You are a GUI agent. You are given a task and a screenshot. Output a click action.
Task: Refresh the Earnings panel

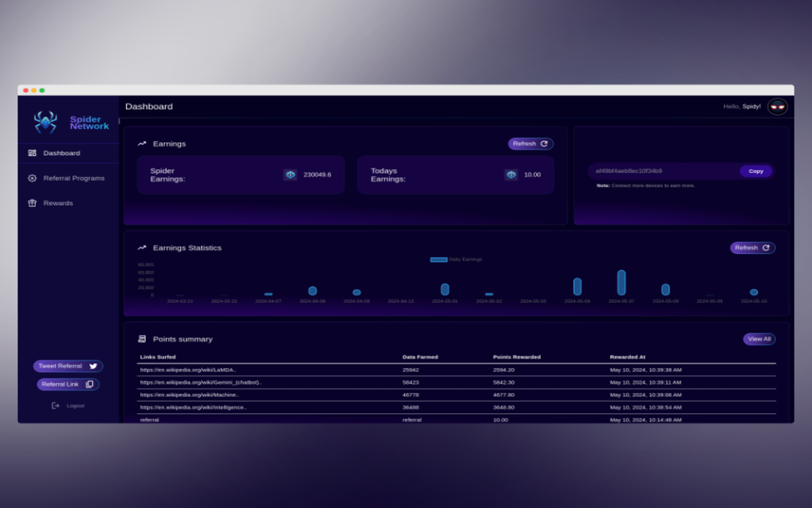pyautogui.click(x=530, y=144)
